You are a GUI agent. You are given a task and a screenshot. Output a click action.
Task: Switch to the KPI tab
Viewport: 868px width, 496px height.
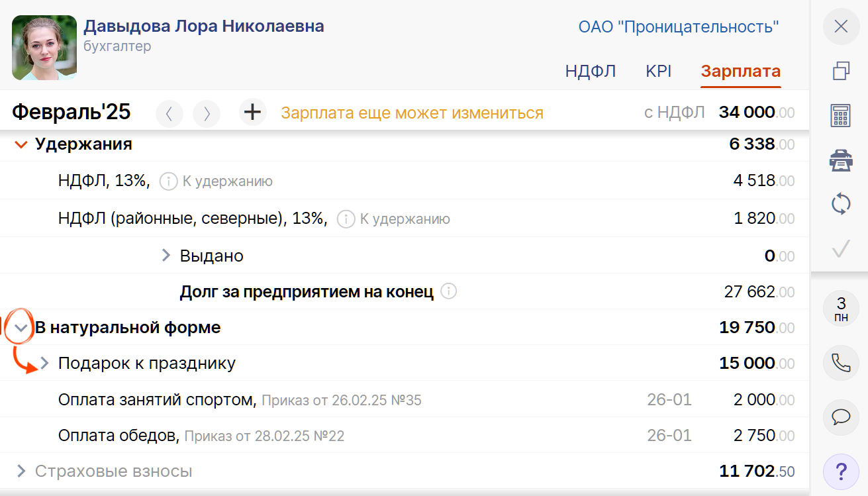click(658, 72)
